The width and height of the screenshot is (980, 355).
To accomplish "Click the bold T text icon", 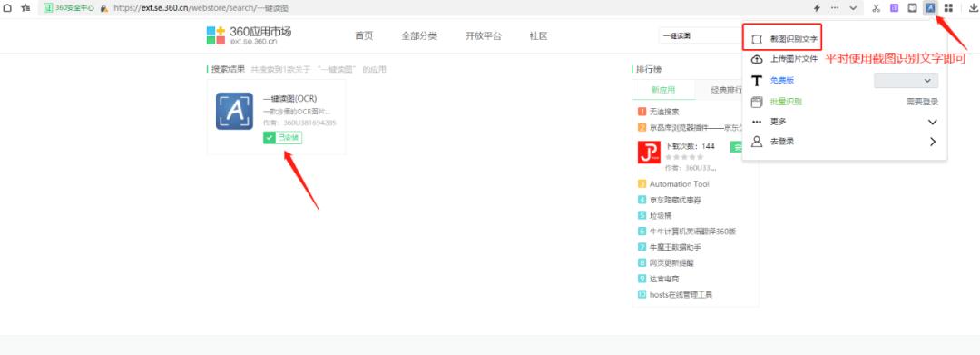I will click(x=757, y=81).
